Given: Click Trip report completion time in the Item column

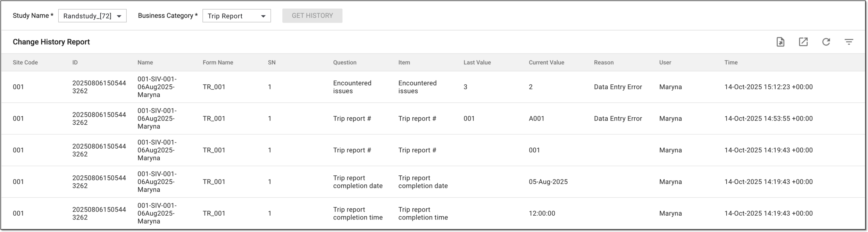Looking at the screenshot, I should pos(423,213).
